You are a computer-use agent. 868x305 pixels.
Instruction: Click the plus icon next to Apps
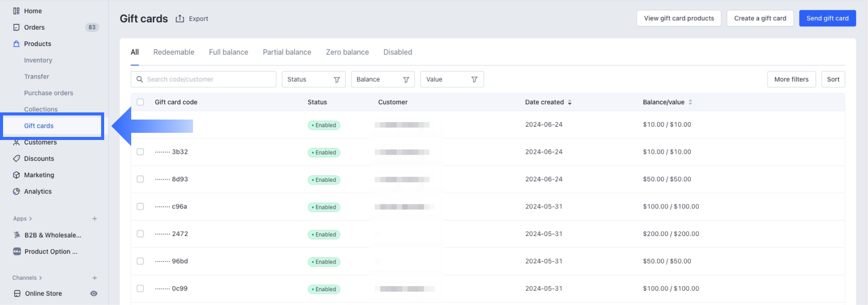(94, 219)
